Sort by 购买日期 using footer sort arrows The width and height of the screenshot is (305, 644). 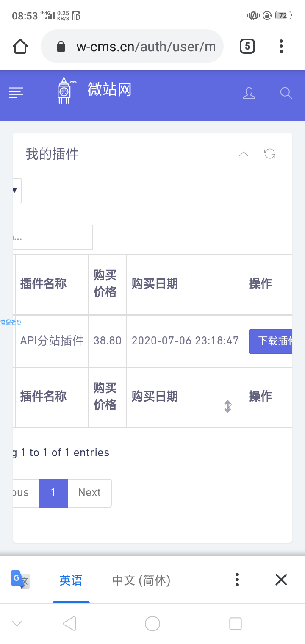click(x=228, y=406)
